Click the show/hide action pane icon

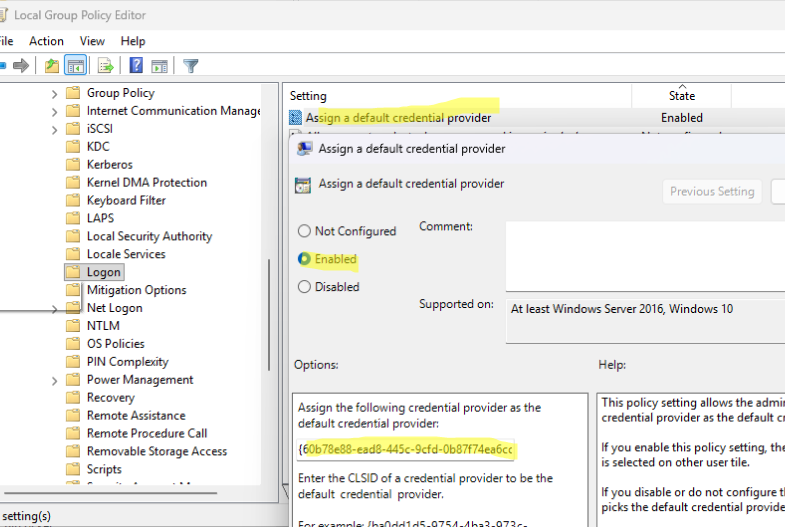(x=160, y=66)
